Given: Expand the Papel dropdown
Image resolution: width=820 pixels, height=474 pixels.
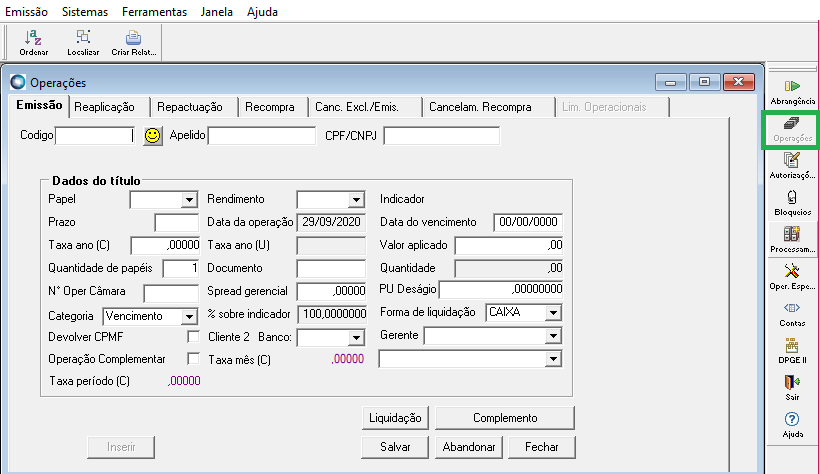Looking at the screenshot, I should [x=189, y=200].
